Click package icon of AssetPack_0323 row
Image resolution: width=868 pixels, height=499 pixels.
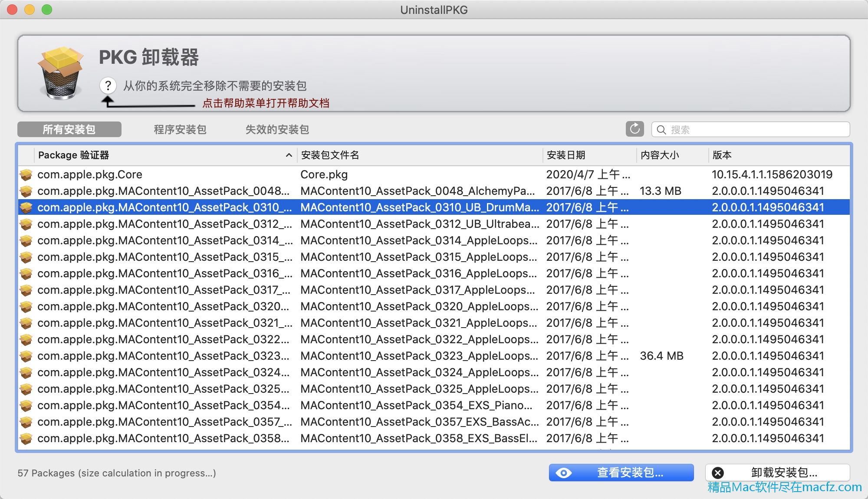[x=26, y=356]
